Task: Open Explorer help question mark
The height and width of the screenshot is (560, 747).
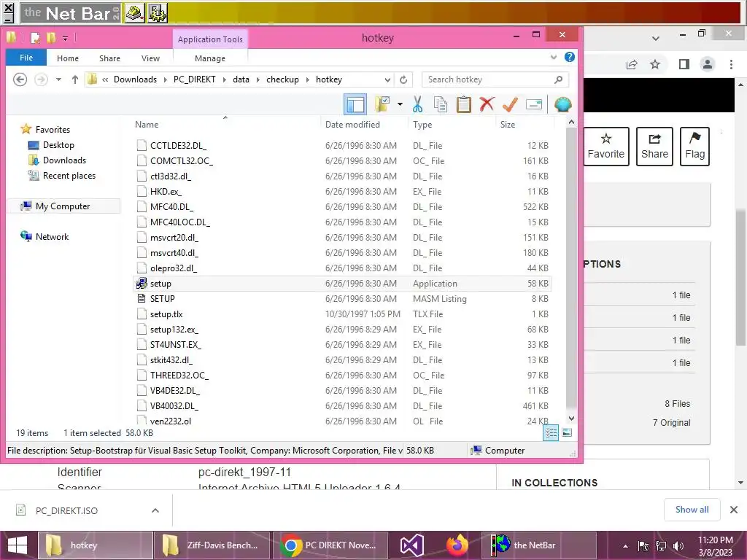Action: pyautogui.click(x=569, y=57)
